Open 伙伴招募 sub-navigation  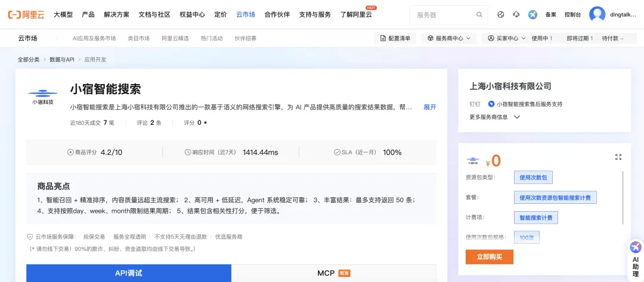tap(246, 38)
